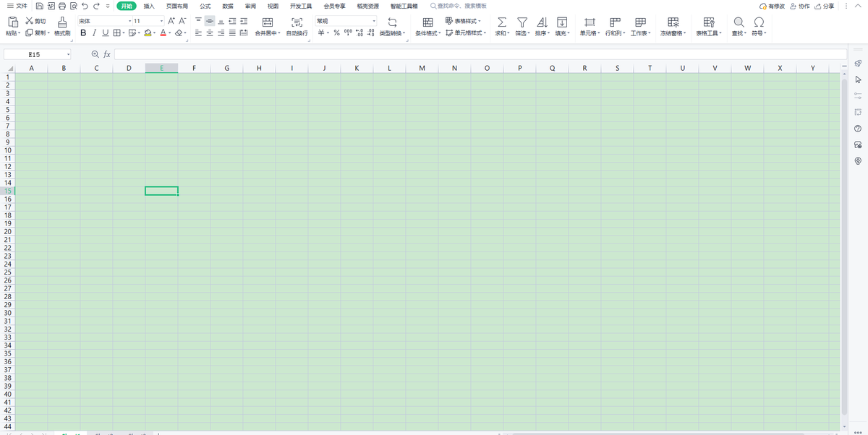Screen dimensions: 868x435
Task: Open the fill color bucket swatch
Action: tap(148, 33)
